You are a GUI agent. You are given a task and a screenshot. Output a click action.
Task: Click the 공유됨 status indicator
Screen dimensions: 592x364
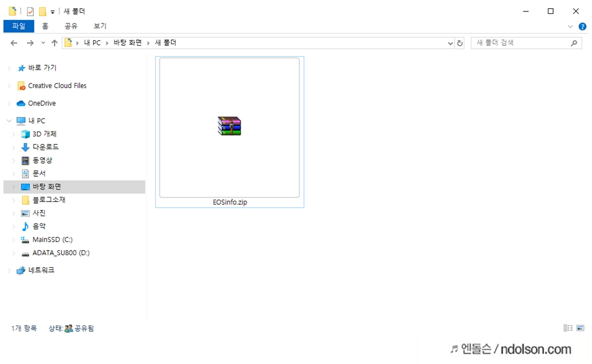84,329
